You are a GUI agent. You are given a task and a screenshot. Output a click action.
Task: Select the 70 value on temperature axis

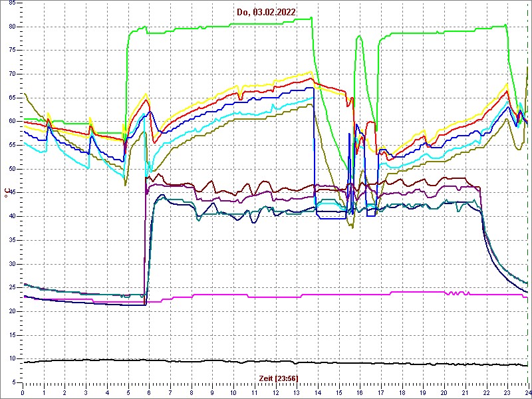11,74
